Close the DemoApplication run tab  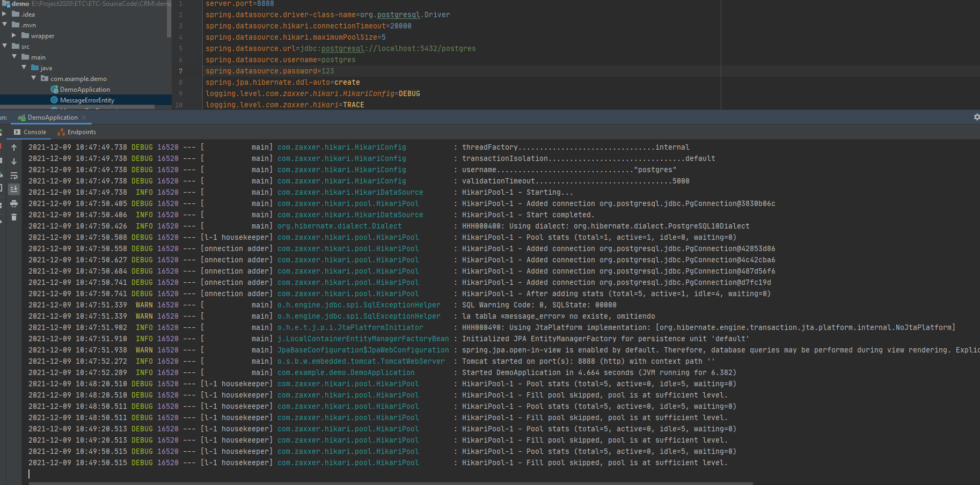pyautogui.click(x=84, y=117)
